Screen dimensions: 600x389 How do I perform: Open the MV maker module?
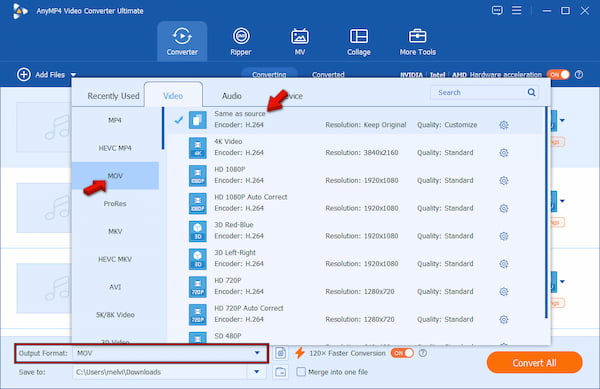point(300,41)
